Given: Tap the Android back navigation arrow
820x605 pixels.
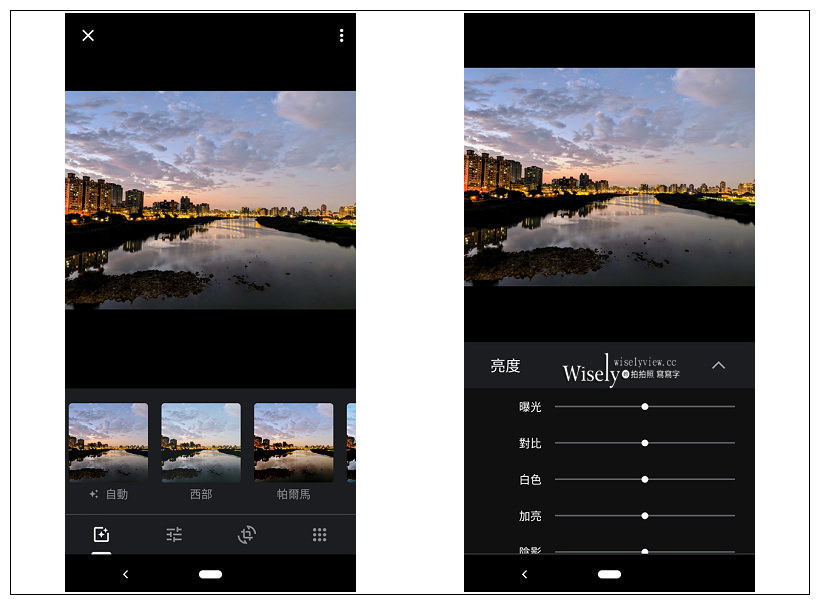Looking at the screenshot, I should coord(125,574).
